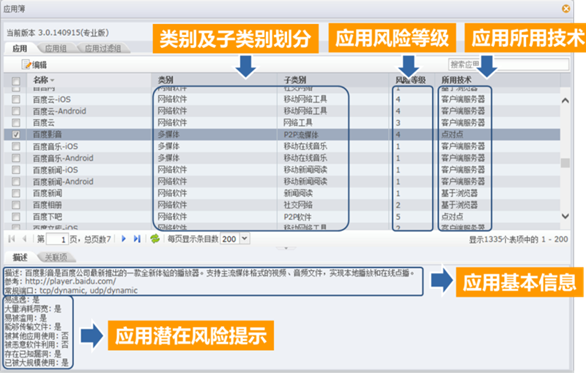Click the 风险等级 column header
This screenshot has height=373, width=586.
click(411, 80)
